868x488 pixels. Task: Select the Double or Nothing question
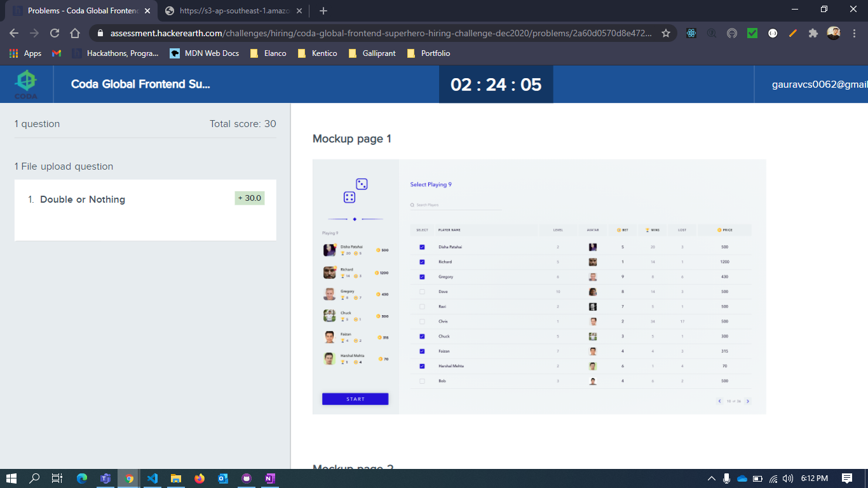(x=146, y=210)
